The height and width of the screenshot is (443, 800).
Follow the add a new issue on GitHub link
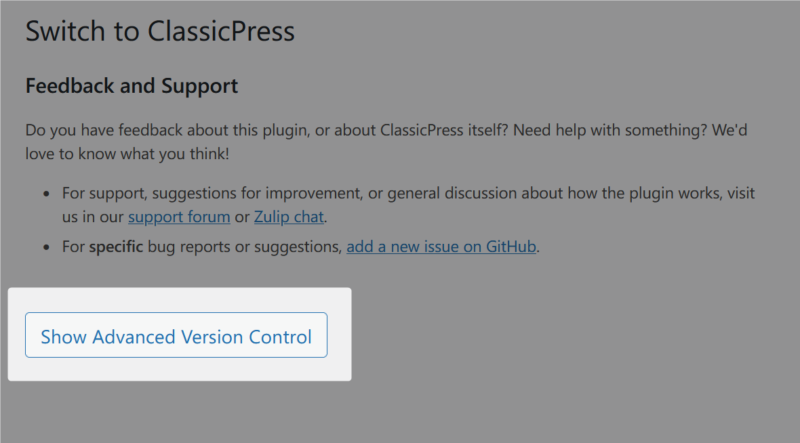442,246
